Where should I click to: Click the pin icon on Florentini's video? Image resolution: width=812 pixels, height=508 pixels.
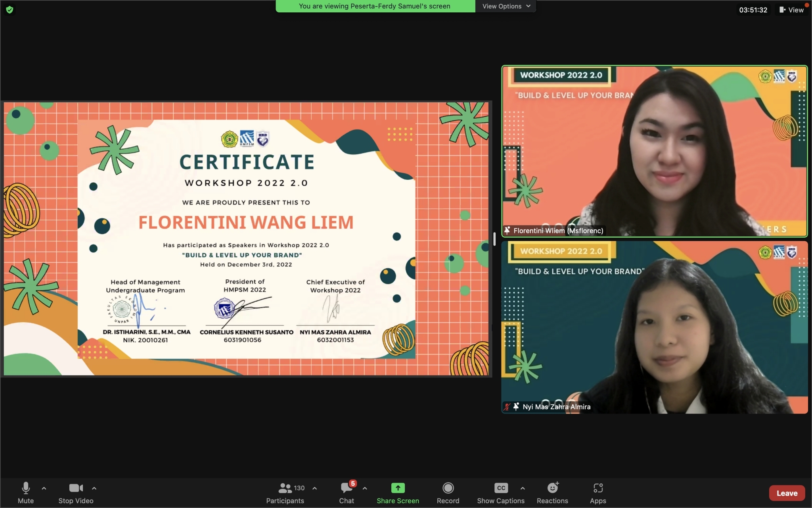click(x=507, y=230)
